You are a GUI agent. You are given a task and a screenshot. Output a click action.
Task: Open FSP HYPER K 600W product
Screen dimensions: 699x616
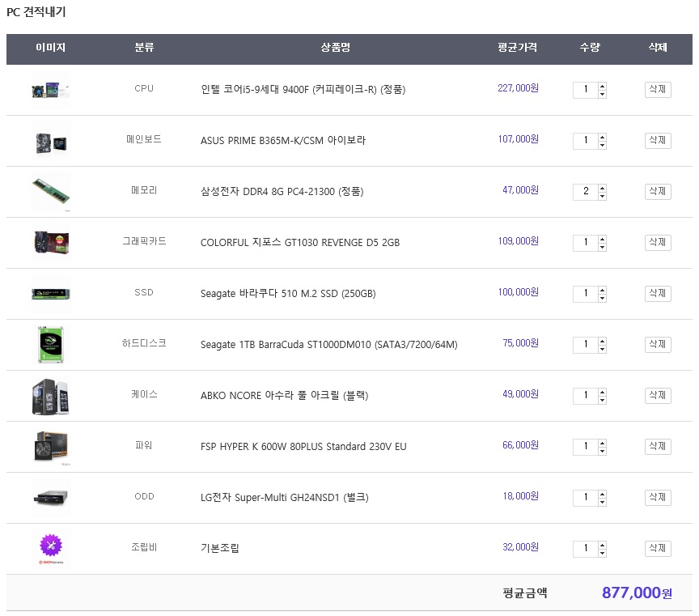tap(303, 446)
